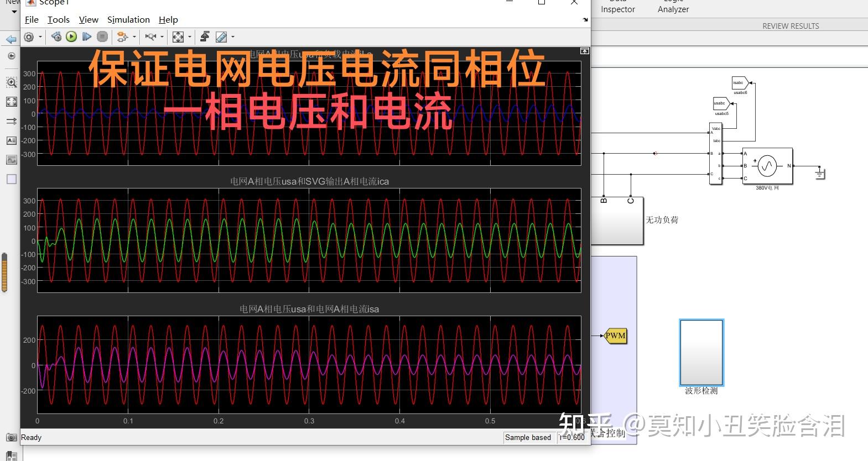Select the Zoom tool in Scope toolbar
Screen dimensions: 868x461
150,37
